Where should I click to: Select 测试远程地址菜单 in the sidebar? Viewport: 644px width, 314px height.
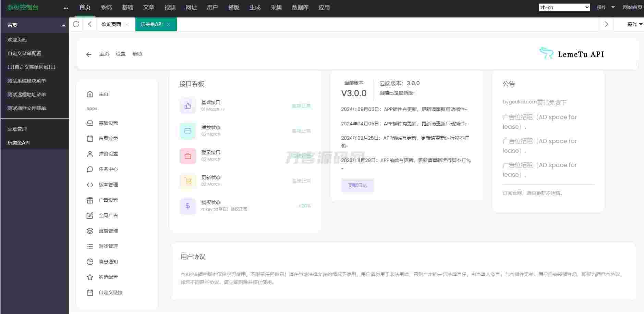click(x=27, y=95)
